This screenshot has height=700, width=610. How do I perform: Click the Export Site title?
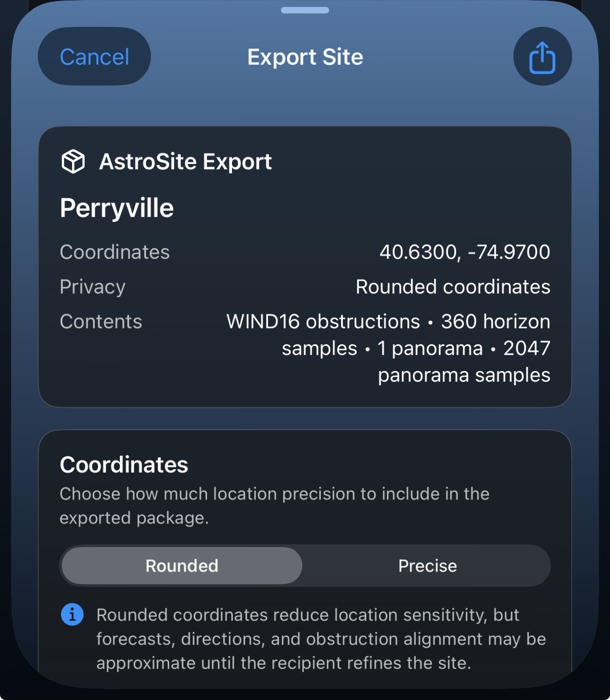click(x=305, y=57)
